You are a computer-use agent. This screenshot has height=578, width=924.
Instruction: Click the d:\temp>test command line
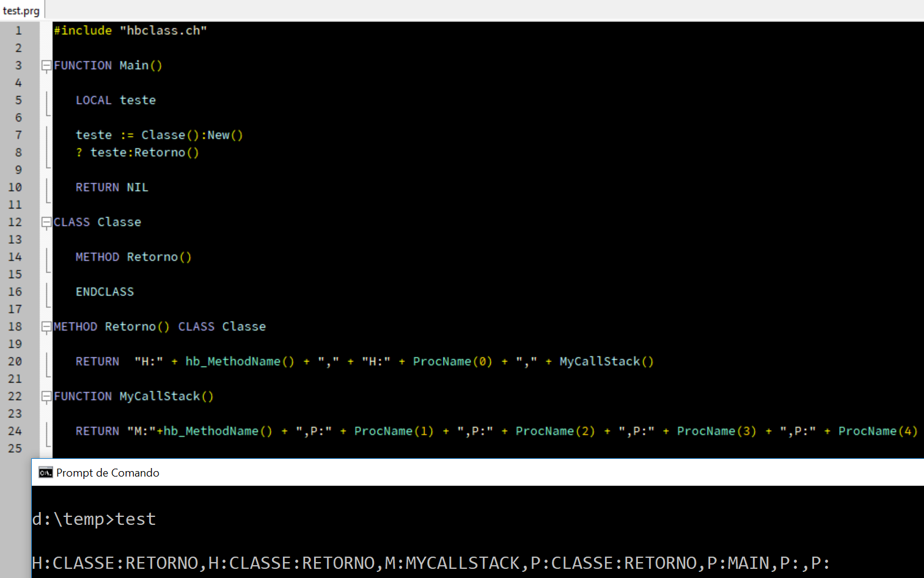pos(94,519)
